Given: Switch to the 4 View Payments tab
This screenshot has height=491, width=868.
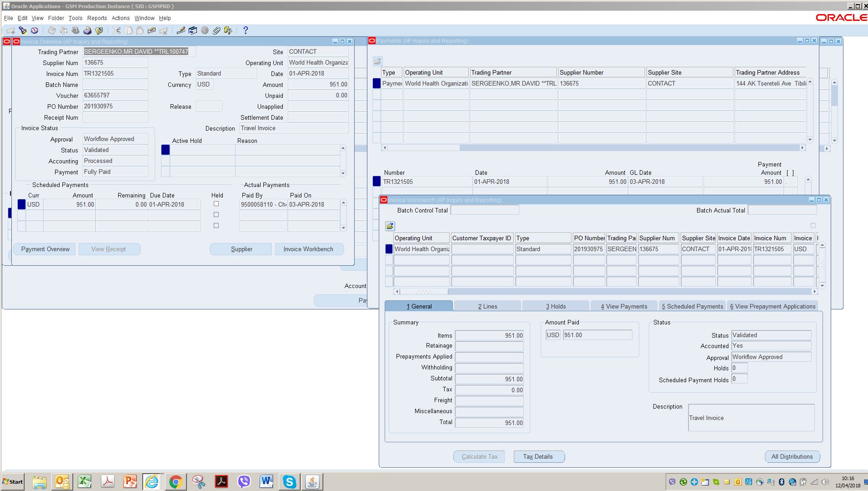Looking at the screenshot, I should [623, 306].
